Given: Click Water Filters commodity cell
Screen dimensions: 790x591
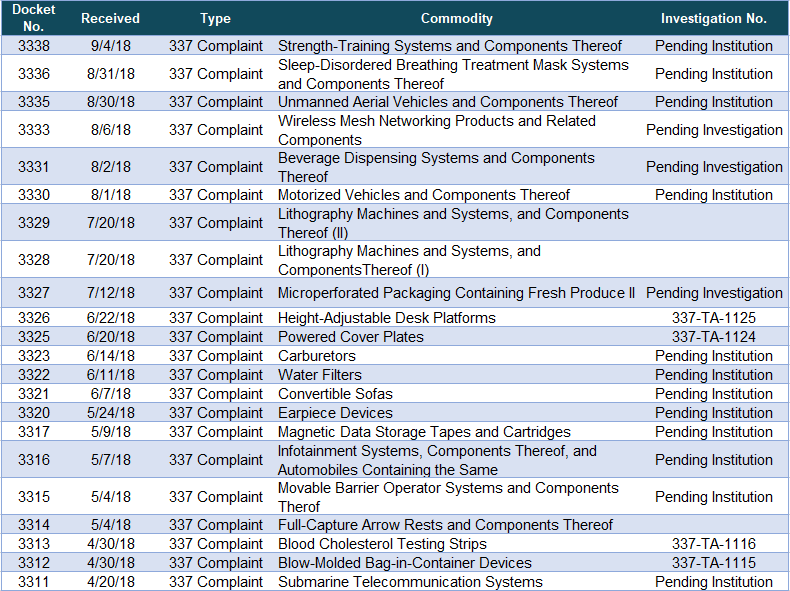Looking at the screenshot, I should (x=320, y=375).
